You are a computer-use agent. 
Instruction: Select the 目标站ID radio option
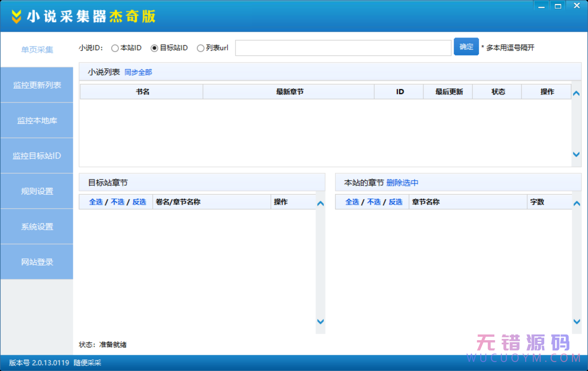155,48
